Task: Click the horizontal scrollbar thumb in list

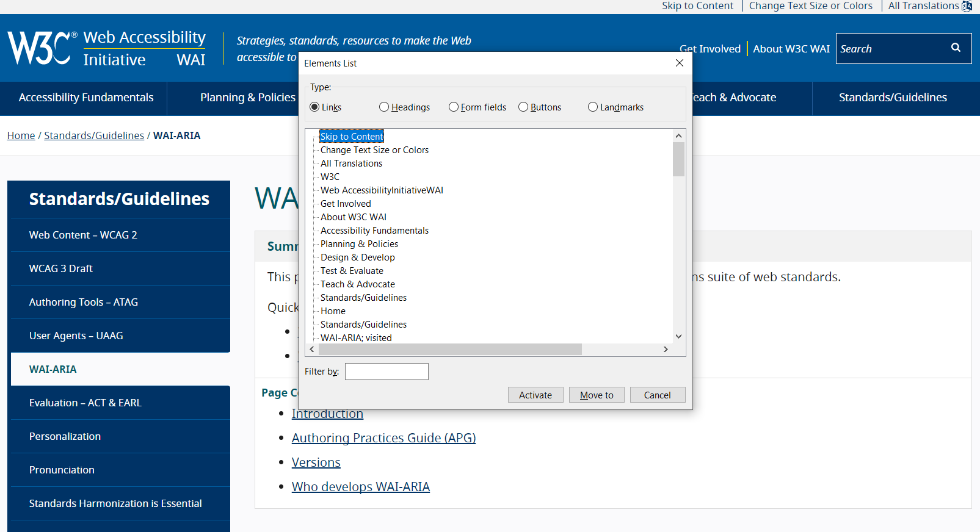Action: point(449,350)
